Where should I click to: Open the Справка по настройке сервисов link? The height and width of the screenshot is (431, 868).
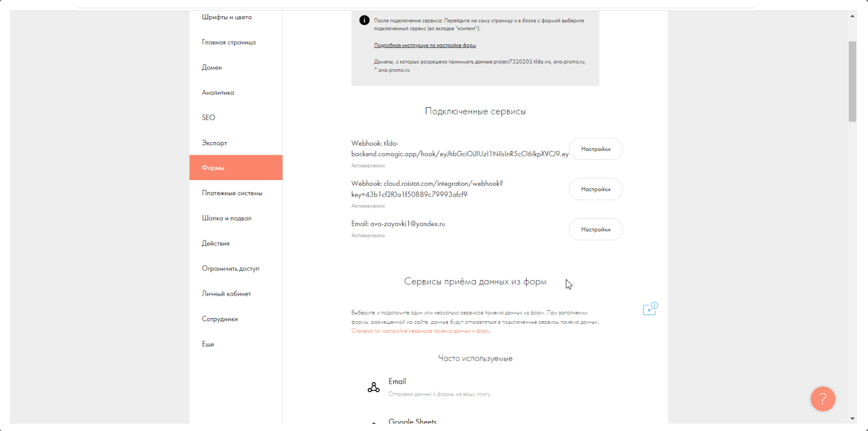click(421, 331)
